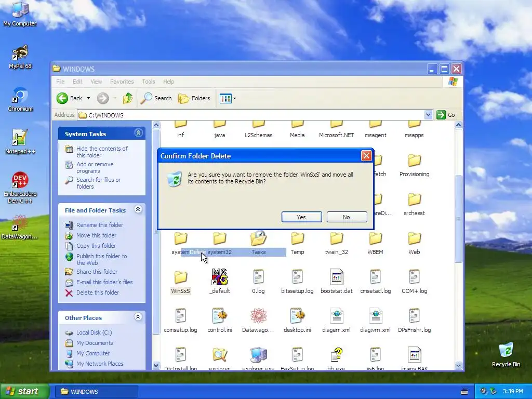Open the Edit menu

77,82
